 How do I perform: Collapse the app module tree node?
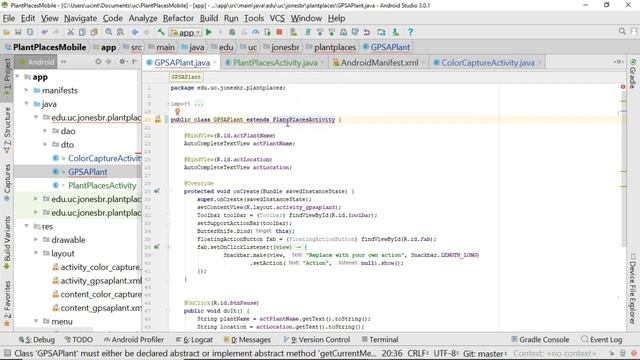pyautogui.click(x=17, y=77)
